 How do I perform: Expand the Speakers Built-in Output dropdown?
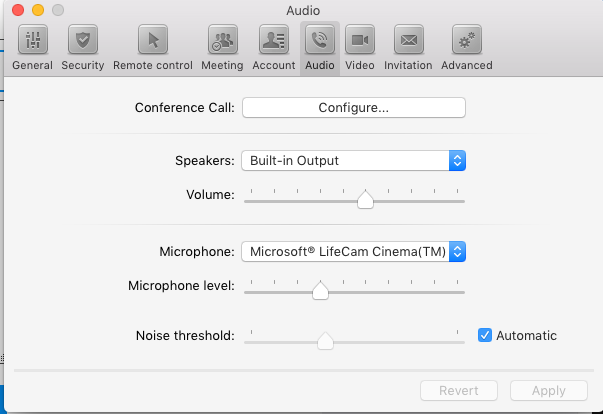tap(353, 161)
